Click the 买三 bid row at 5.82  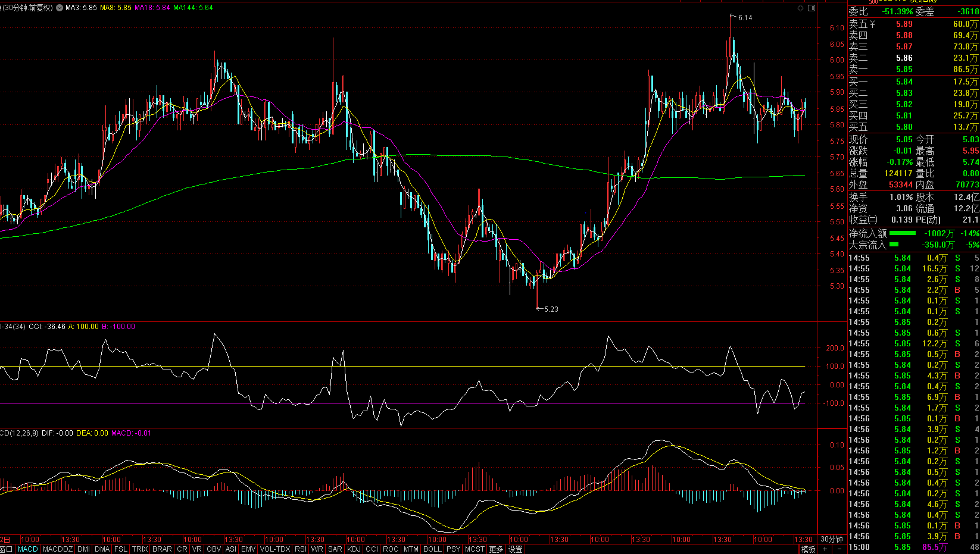tap(913, 104)
